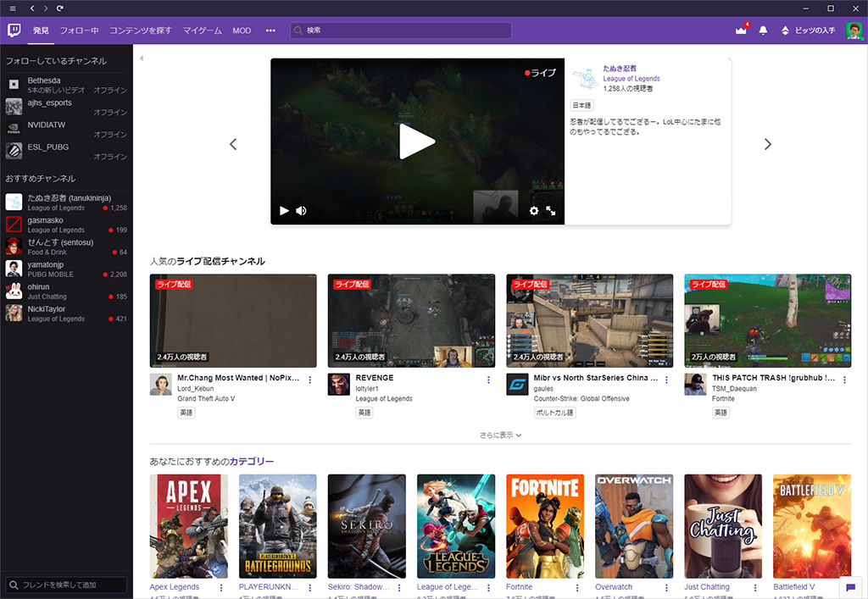Open notifications bell icon
This screenshot has width=868, height=599.
tap(763, 31)
